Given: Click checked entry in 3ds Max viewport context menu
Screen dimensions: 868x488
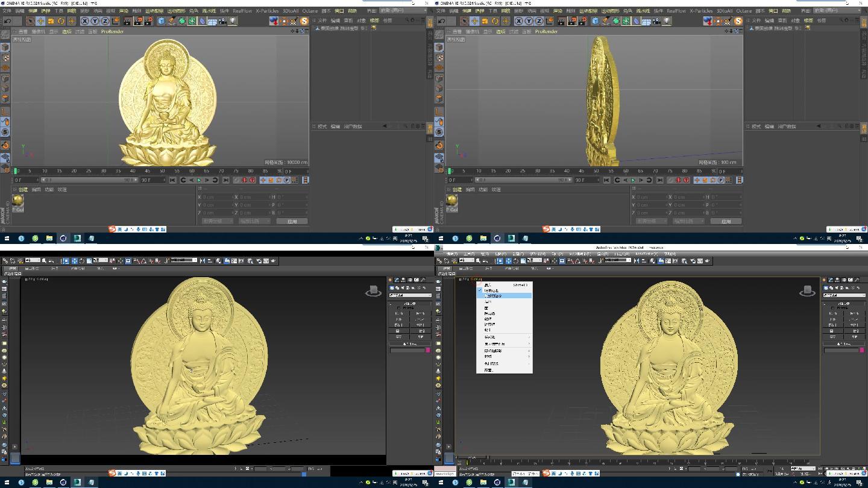Looking at the screenshot, I should 505,290.
